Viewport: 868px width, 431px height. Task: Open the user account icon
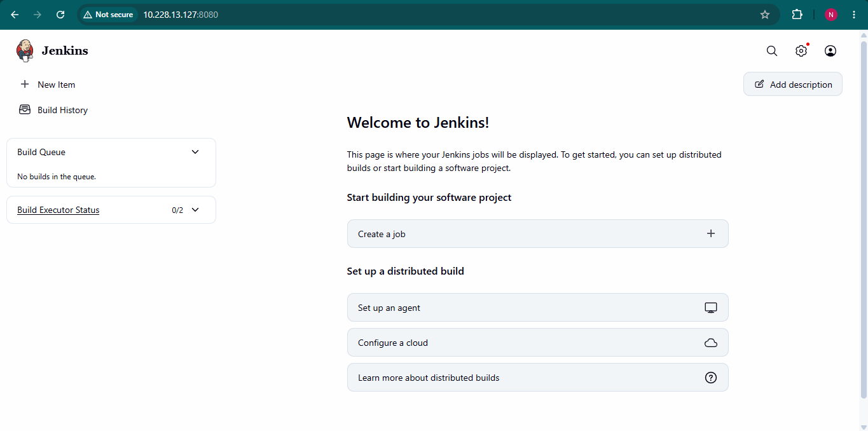pos(830,51)
